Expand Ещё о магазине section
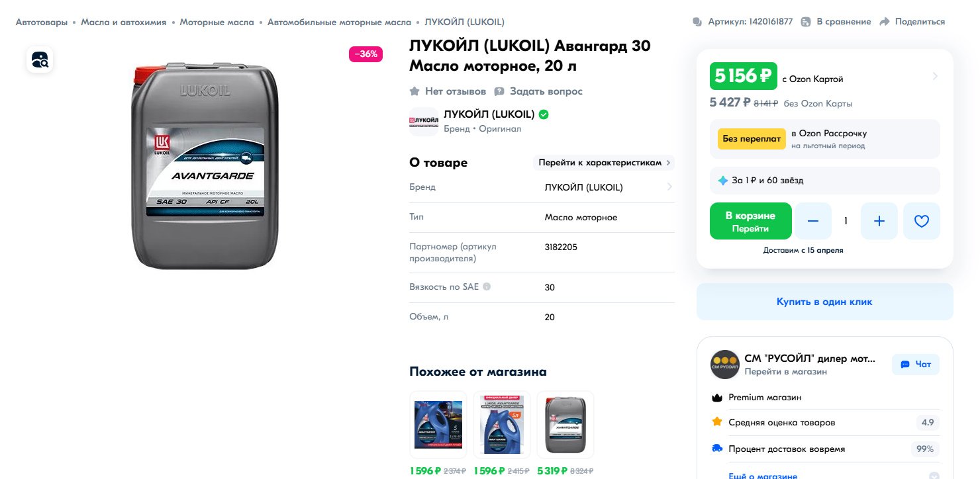This screenshot has width=980, height=479. tap(934, 476)
